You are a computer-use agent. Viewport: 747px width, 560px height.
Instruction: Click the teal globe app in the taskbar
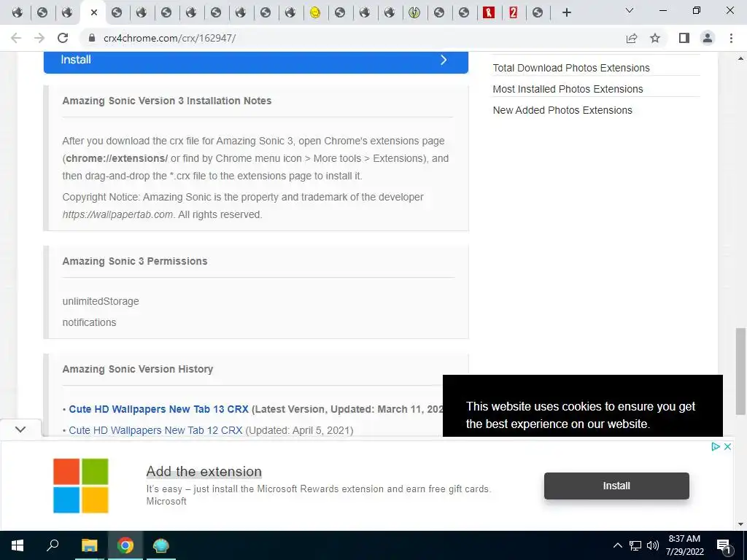click(161, 545)
